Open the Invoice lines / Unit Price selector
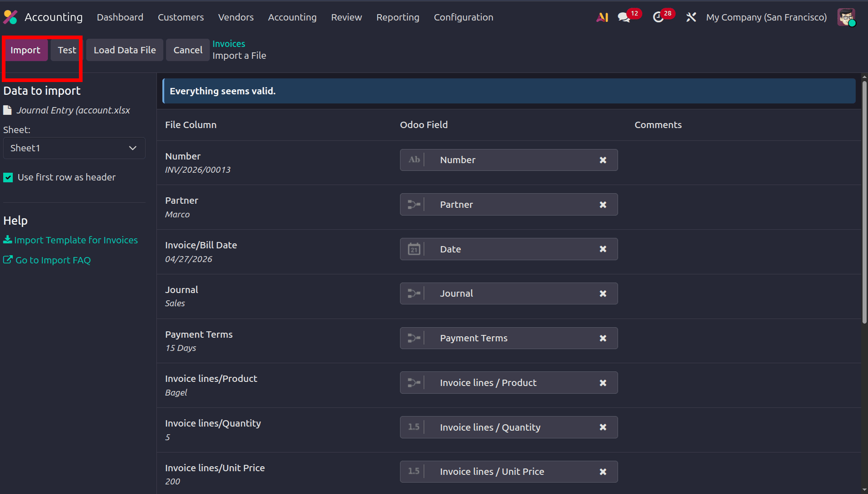868x494 pixels. [509, 472]
